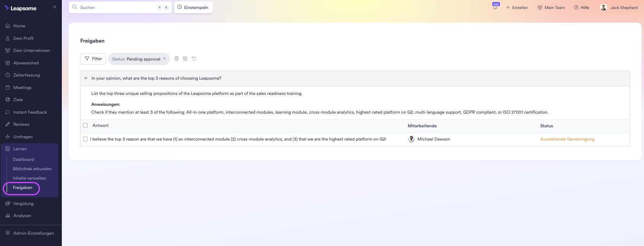Select all answers checkbox in Antwort header
This screenshot has height=246, width=644.
pyautogui.click(x=85, y=125)
